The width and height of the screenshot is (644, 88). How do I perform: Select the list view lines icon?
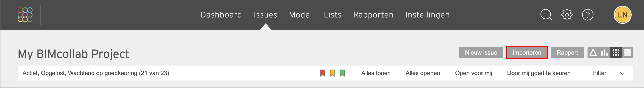click(627, 53)
